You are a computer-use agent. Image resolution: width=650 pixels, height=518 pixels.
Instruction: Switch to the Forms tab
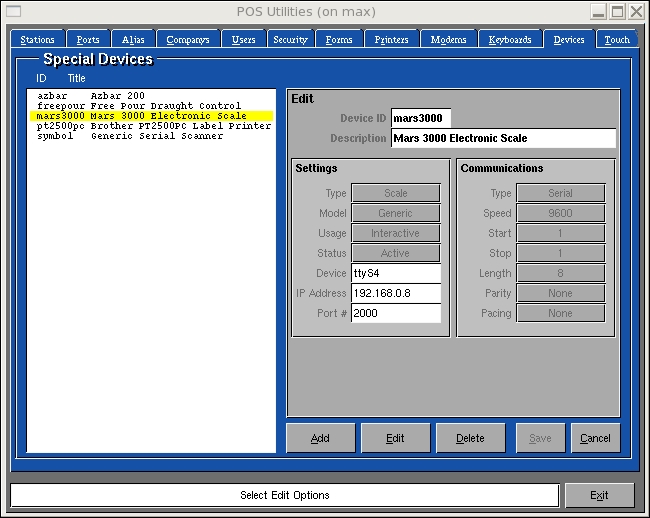[339, 40]
